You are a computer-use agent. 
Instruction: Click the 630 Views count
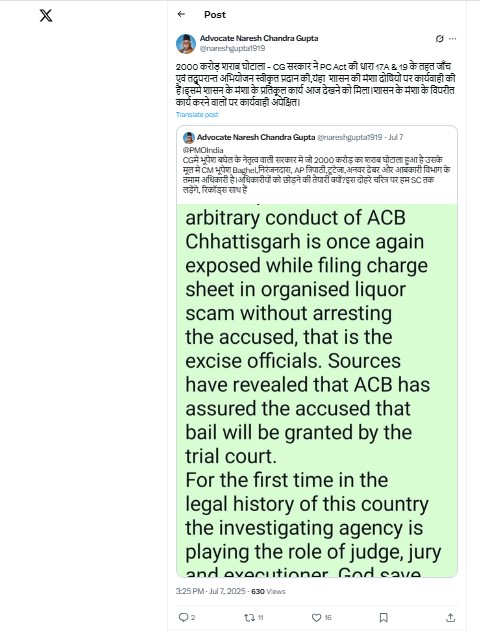pos(268,591)
